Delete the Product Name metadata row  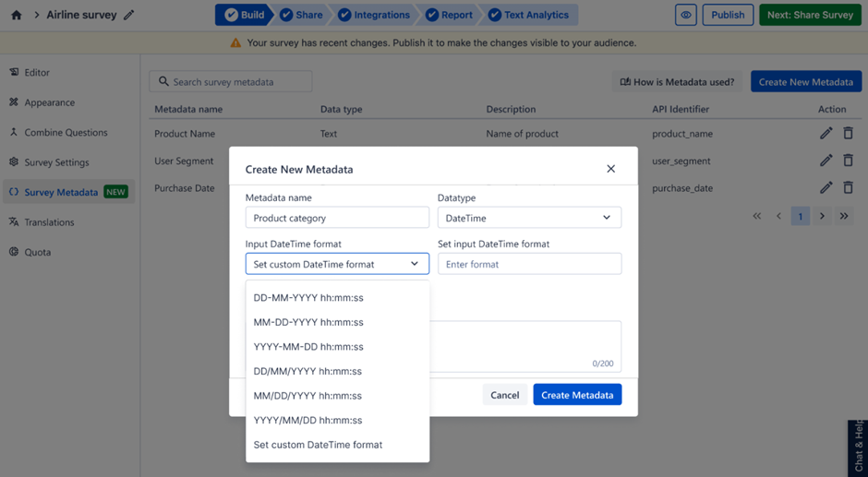tap(848, 134)
